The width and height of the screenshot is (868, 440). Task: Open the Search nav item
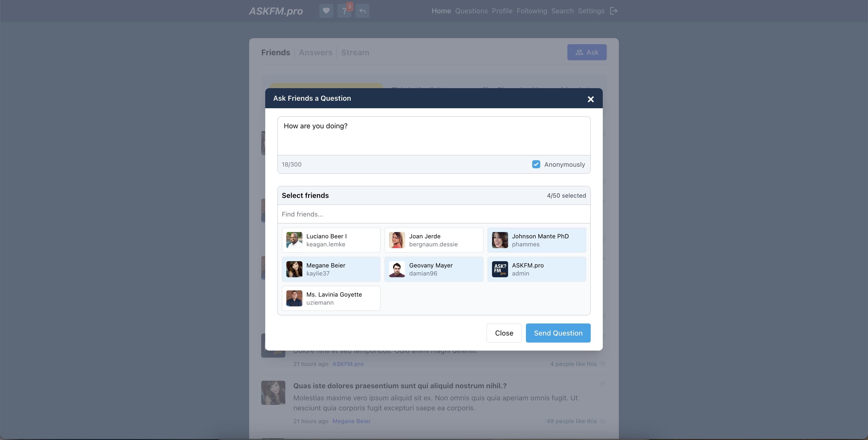point(562,11)
